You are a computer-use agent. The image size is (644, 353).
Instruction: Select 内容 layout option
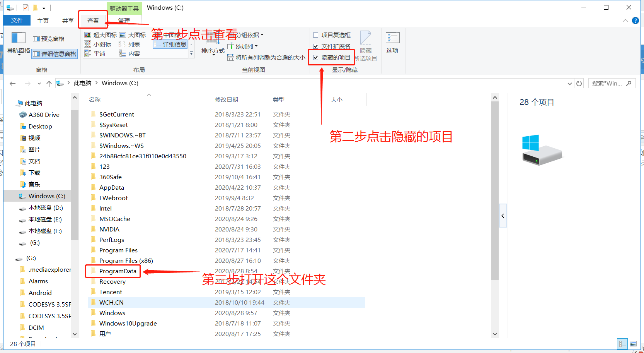tap(129, 53)
